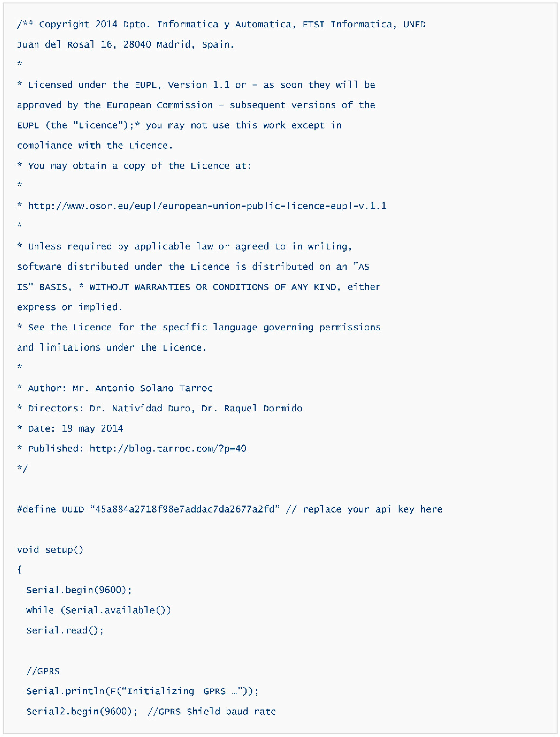Click the opening curly brace of setup
This screenshot has width=560, height=737.
point(20,570)
